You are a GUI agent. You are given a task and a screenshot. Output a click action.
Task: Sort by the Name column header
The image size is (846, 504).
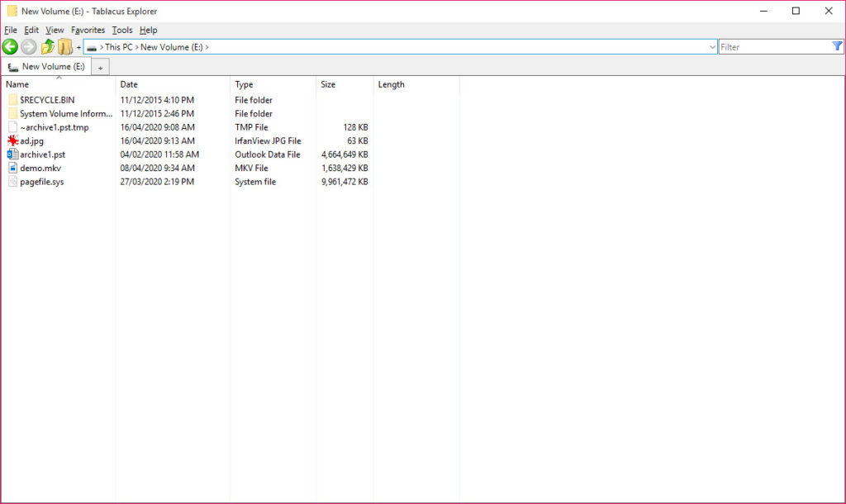pos(59,84)
